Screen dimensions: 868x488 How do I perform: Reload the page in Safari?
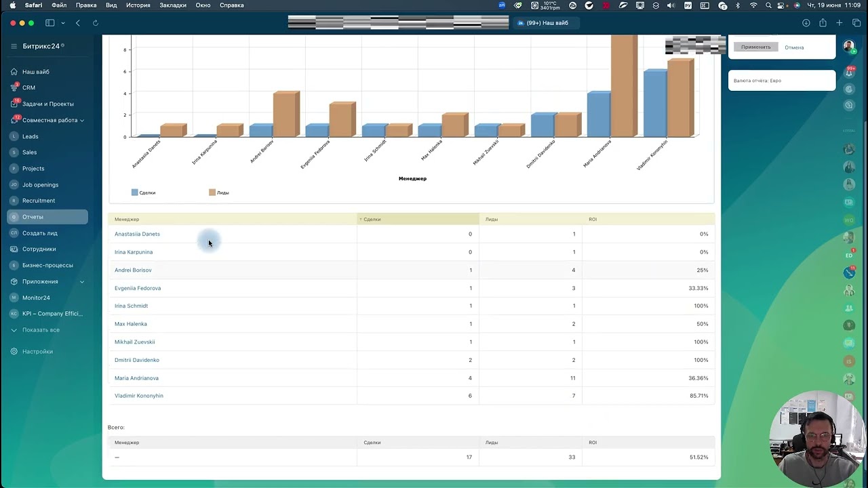point(96,23)
